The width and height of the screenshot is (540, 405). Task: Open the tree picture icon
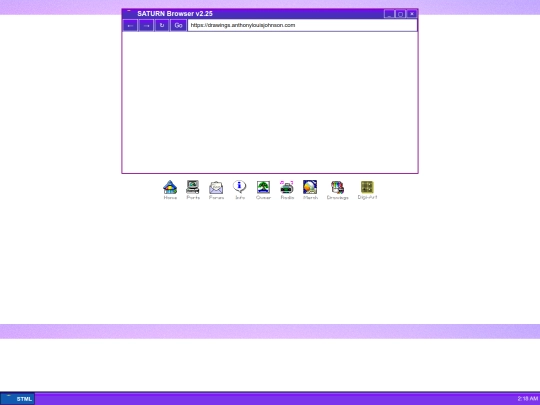point(263,190)
